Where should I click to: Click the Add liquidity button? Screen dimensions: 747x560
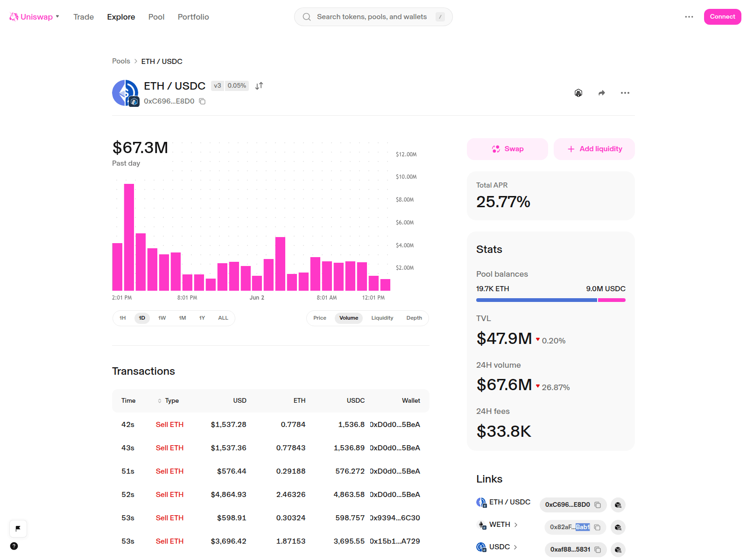594,149
